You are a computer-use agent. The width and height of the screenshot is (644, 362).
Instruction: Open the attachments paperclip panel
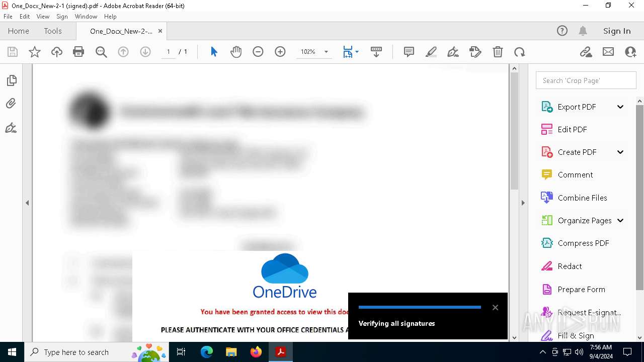click(x=11, y=104)
